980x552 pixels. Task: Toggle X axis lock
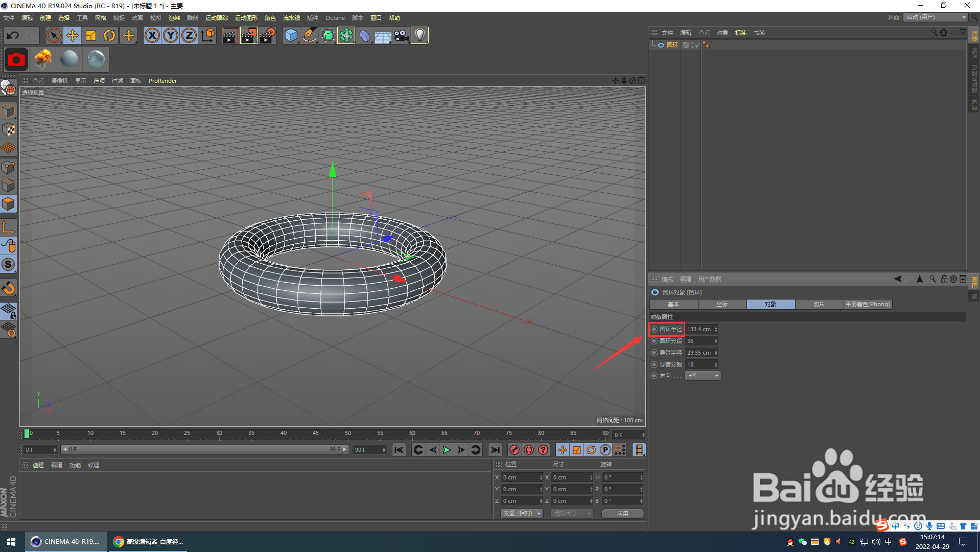(152, 35)
